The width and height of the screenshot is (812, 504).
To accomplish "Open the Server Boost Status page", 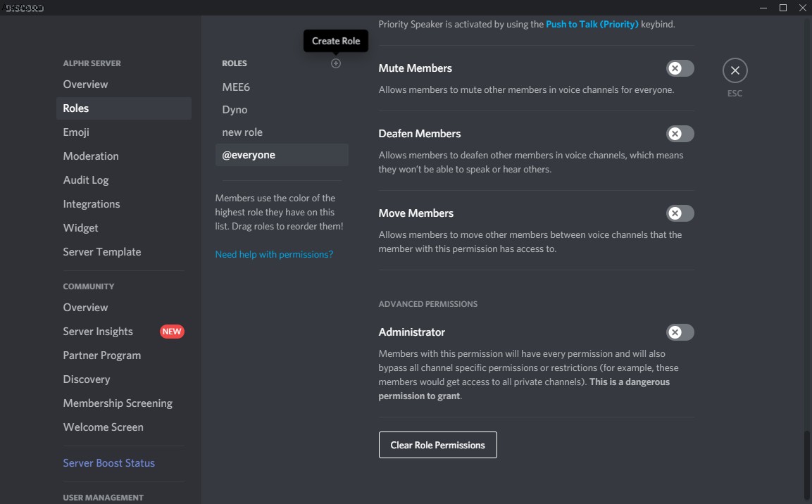I will coord(124,463).
